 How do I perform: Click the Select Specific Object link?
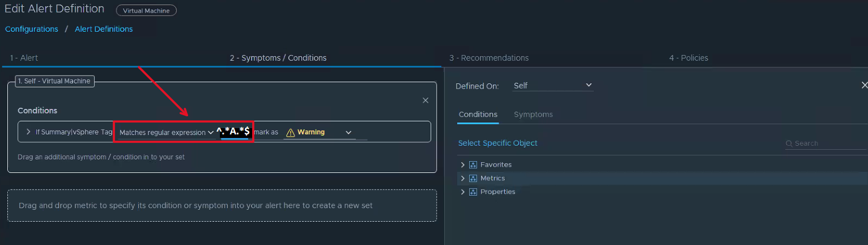pyautogui.click(x=497, y=143)
